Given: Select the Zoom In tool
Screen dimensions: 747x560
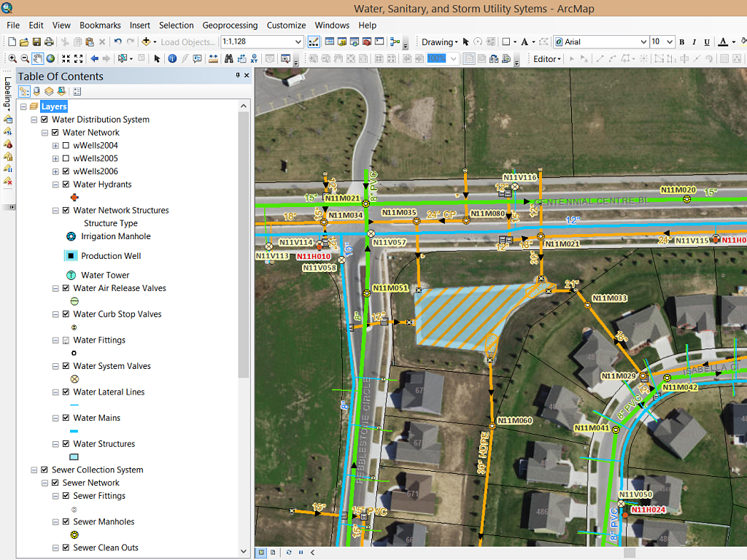Looking at the screenshot, I should pyautogui.click(x=12, y=58).
